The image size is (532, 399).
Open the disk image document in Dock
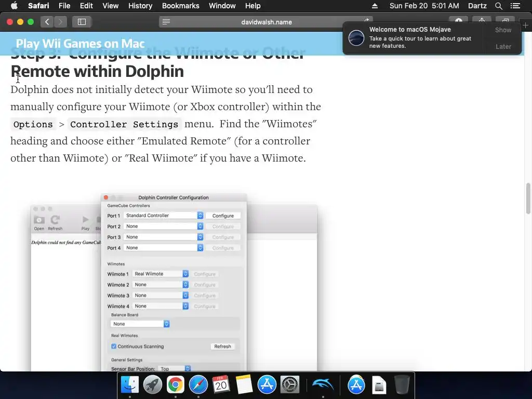(x=379, y=384)
